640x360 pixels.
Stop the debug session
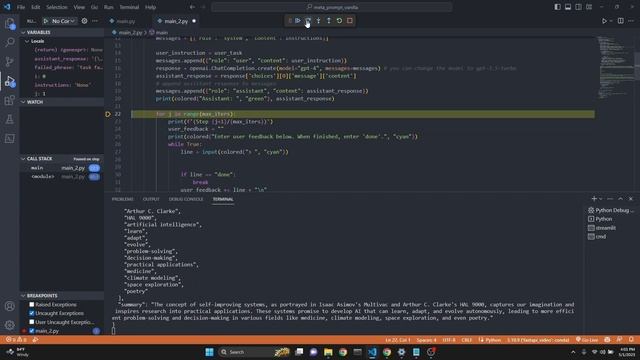coord(350,20)
